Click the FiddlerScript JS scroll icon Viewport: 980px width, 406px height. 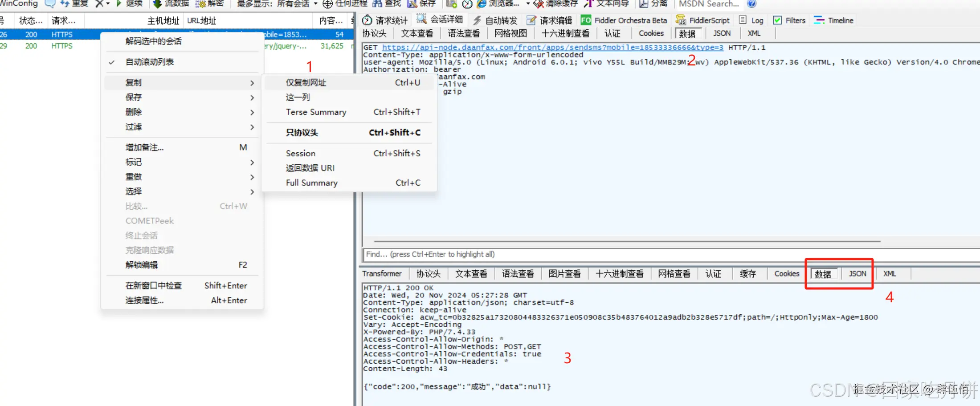tap(681, 20)
